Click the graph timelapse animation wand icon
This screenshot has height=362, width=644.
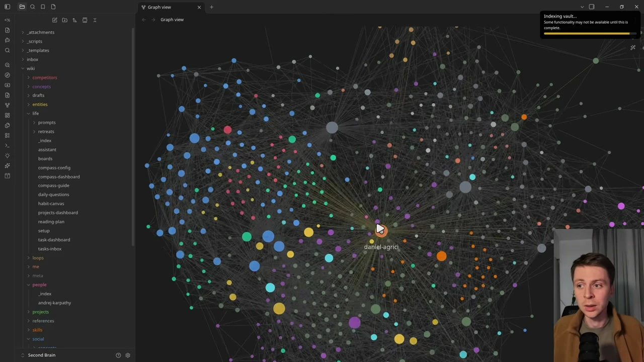633,48
